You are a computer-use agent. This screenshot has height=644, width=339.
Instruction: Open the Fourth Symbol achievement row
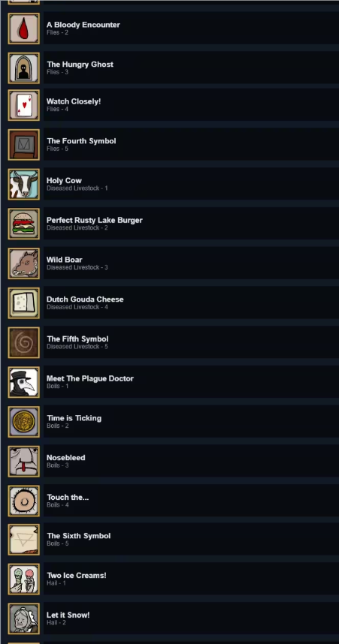point(173,145)
